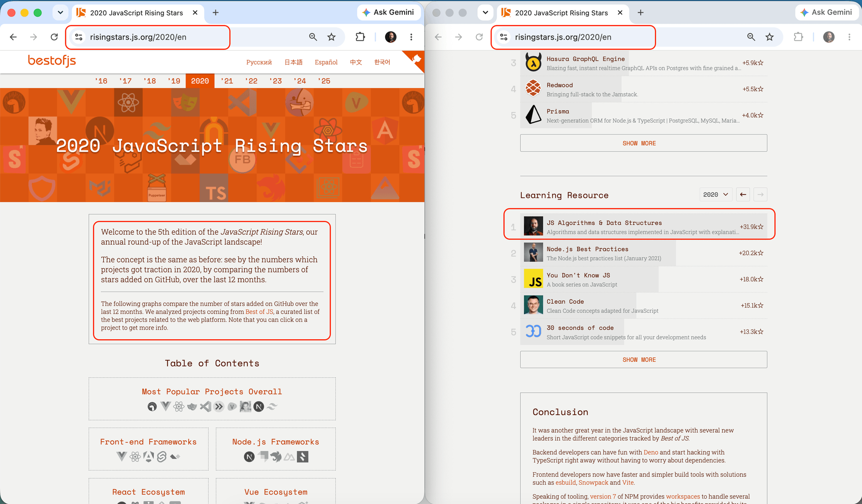This screenshot has width=862, height=504.
Task: Follow the Snowpack link in Conclusion
Action: point(593,482)
